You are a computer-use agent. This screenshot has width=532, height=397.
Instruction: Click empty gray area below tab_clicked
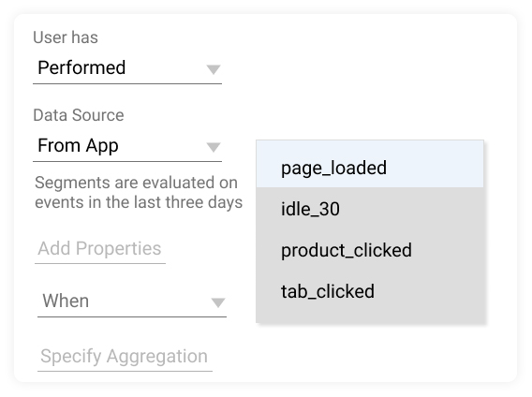(x=370, y=316)
